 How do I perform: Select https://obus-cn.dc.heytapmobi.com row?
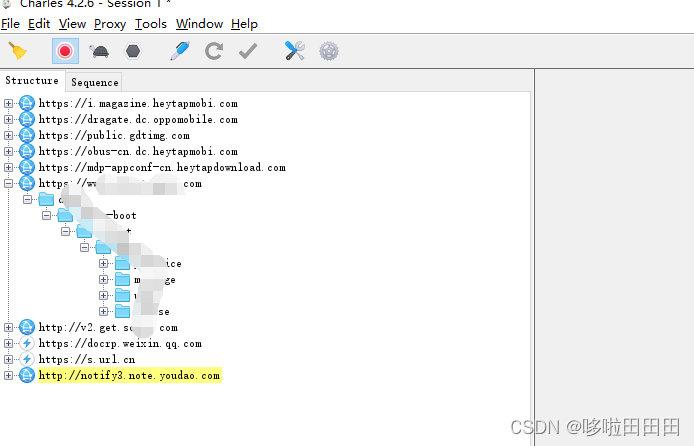tap(138, 151)
